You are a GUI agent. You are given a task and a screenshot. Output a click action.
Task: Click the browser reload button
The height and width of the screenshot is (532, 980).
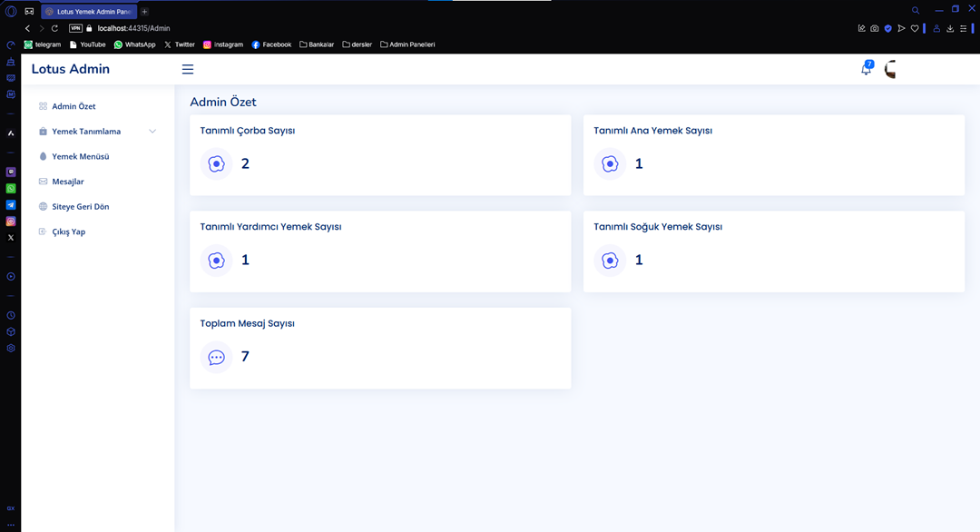click(x=54, y=28)
